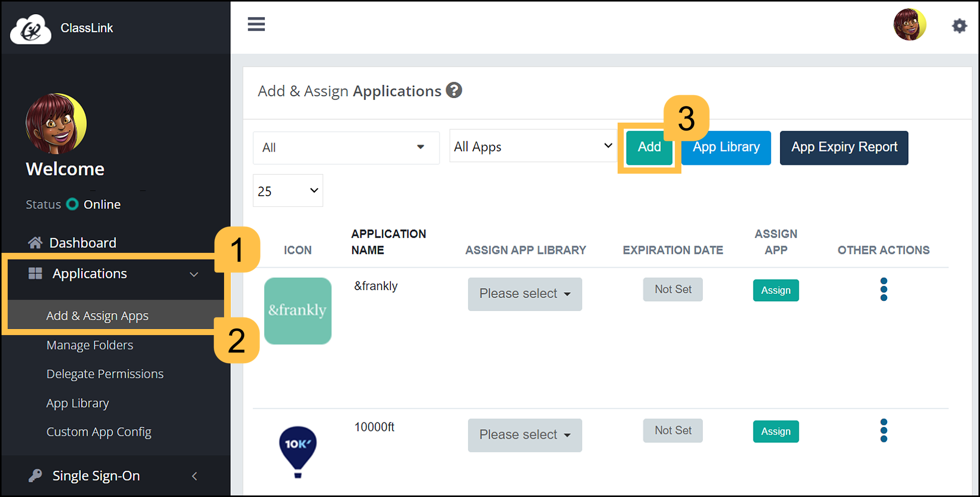Click the App Expiry Report button
The width and height of the screenshot is (980, 497).
tap(844, 148)
